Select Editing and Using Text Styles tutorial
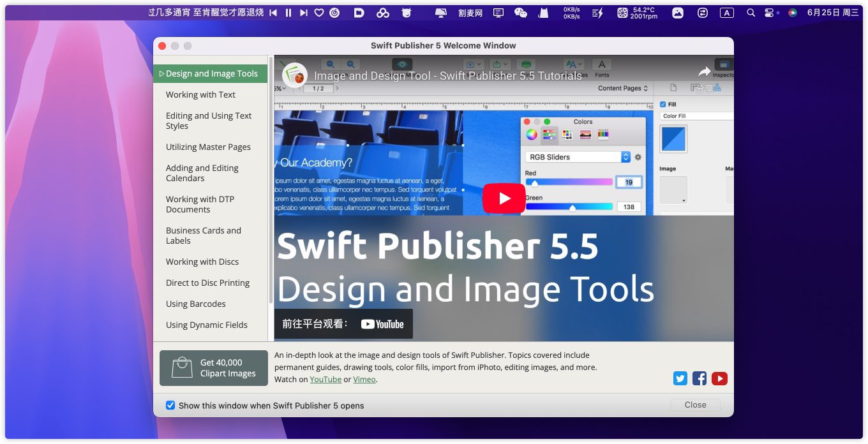This screenshot has height=444, width=868. pyautogui.click(x=210, y=121)
